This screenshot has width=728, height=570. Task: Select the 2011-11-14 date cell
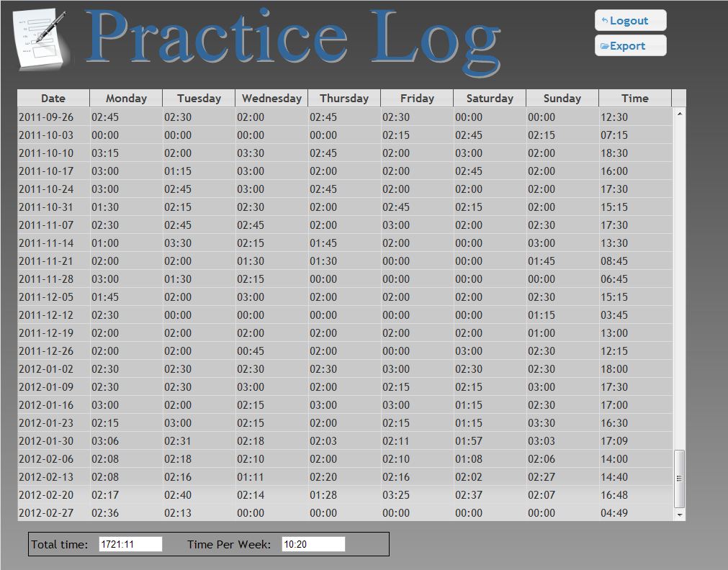(x=53, y=243)
